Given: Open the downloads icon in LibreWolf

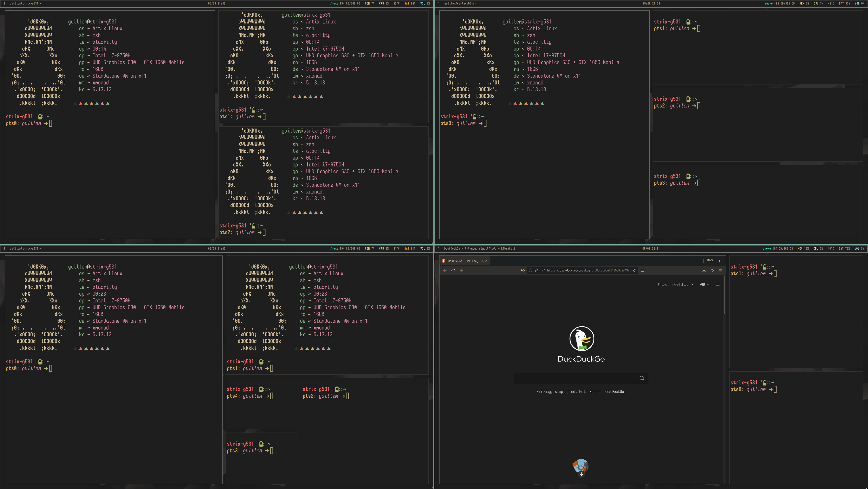Looking at the screenshot, I should 704,270.
